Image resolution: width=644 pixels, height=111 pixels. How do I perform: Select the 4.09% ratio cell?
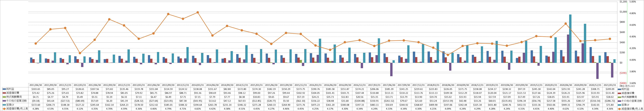click(448, 109)
